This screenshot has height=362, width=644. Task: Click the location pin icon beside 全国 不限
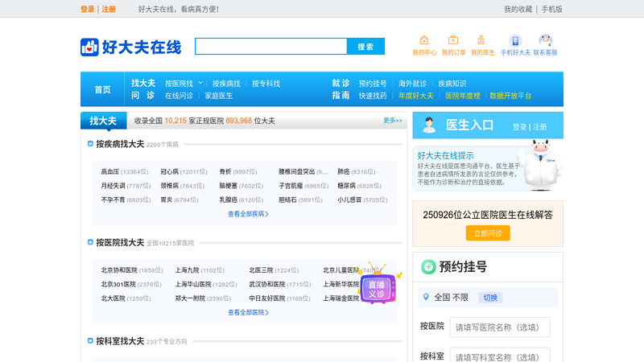click(426, 297)
